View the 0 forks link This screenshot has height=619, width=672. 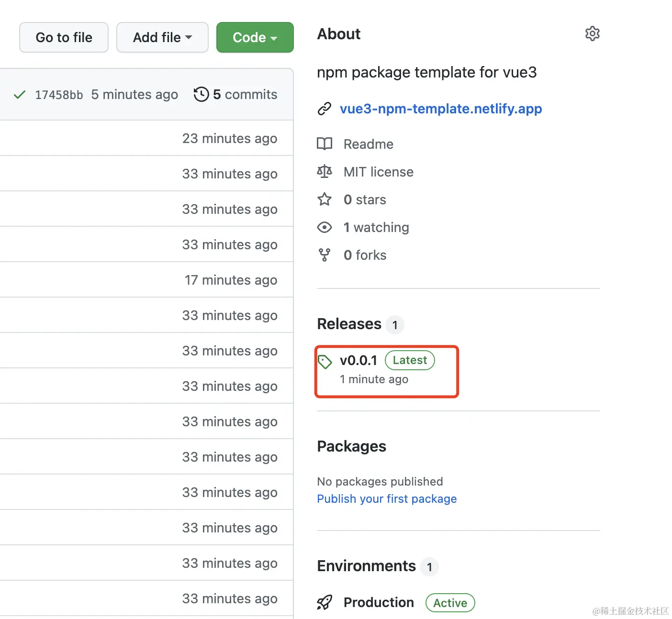click(365, 255)
